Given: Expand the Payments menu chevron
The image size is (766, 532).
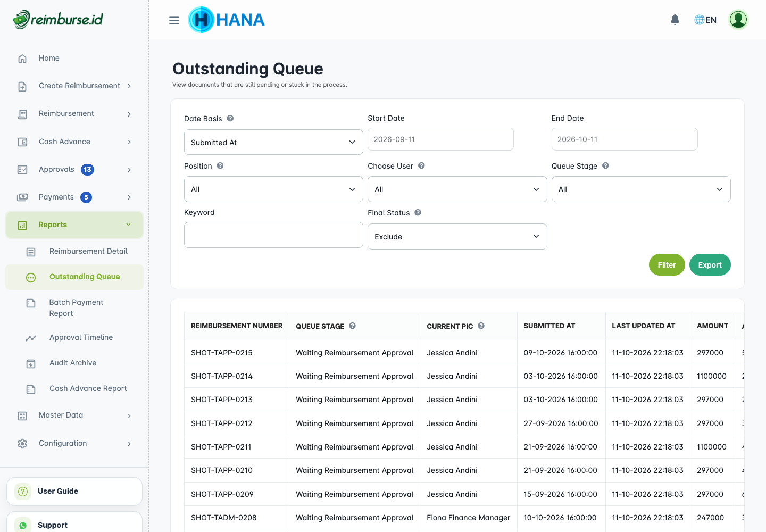Looking at the screenshot, I should [x=129, y=197].
